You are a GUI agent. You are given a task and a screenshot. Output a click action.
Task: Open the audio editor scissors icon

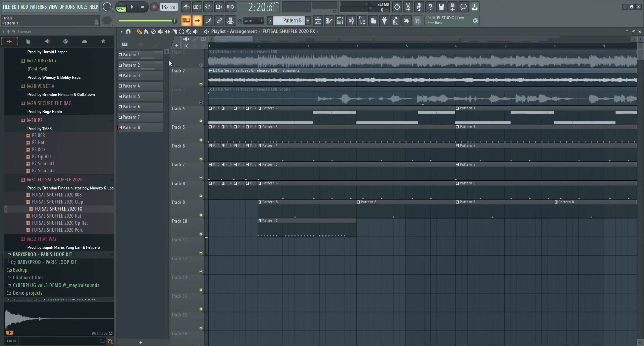click(408, 7)
